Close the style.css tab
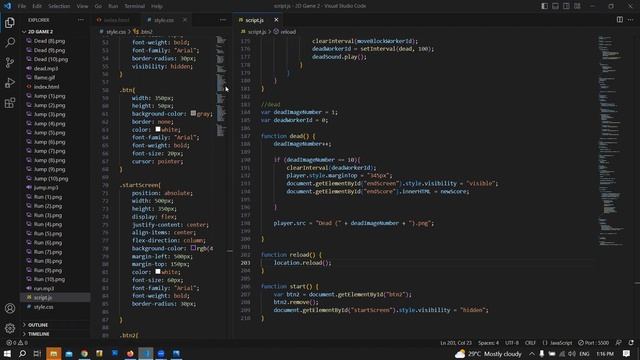 [185, 20]
